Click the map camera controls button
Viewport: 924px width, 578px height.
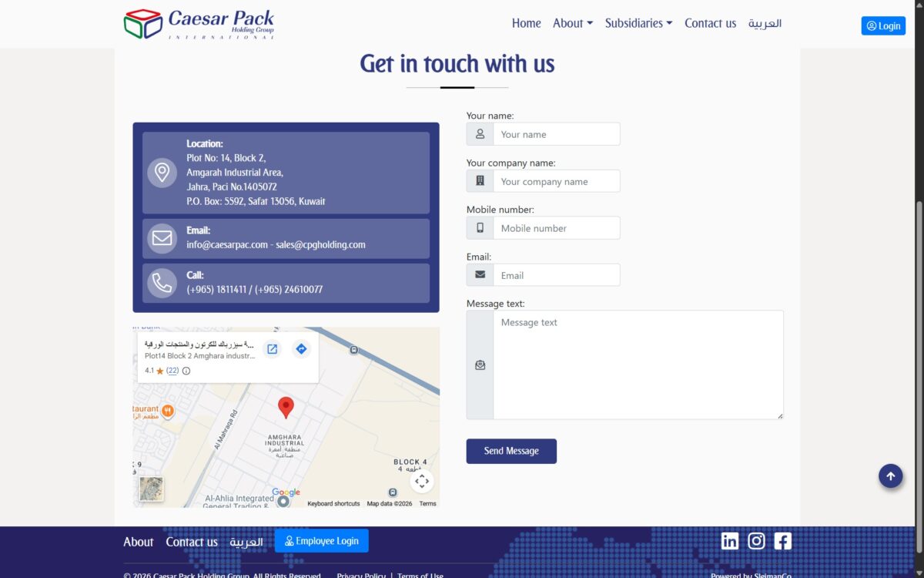tap(421, 481)
